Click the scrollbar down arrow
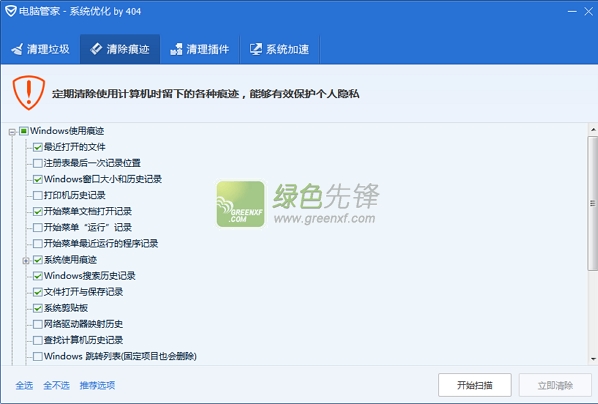The height and width of the screenshot is (404, 598). point(593,359)
